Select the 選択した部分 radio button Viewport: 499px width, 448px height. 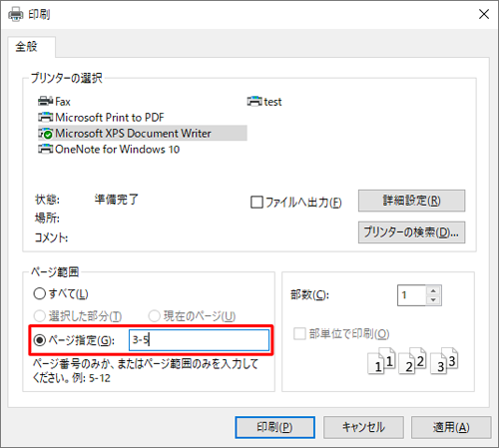tap(39, 316)
